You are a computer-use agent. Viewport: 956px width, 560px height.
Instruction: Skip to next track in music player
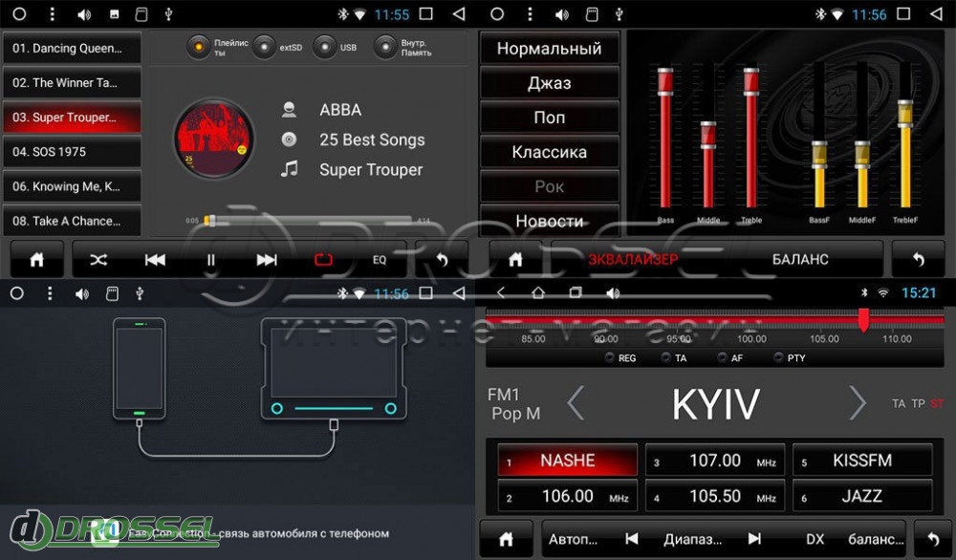point(267,259)
